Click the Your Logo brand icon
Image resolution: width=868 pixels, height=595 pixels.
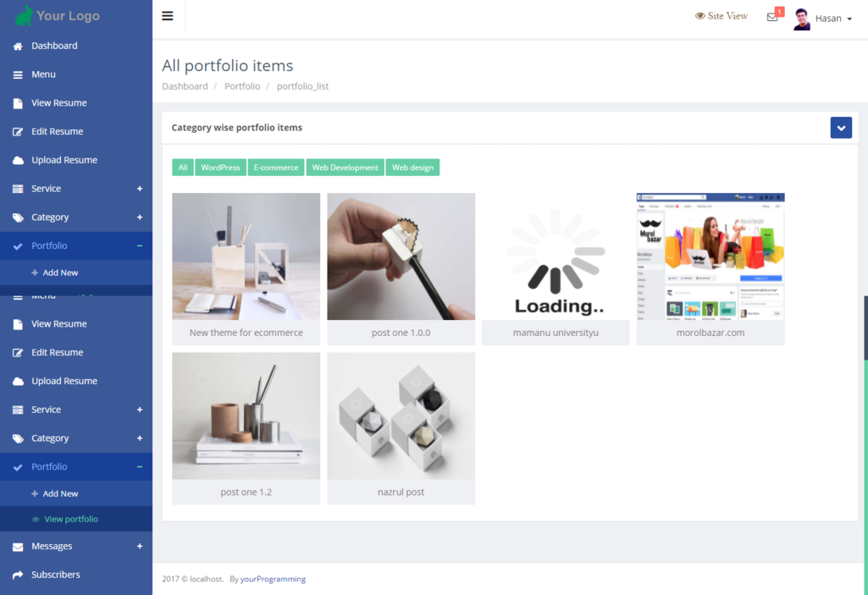(25, 15)
